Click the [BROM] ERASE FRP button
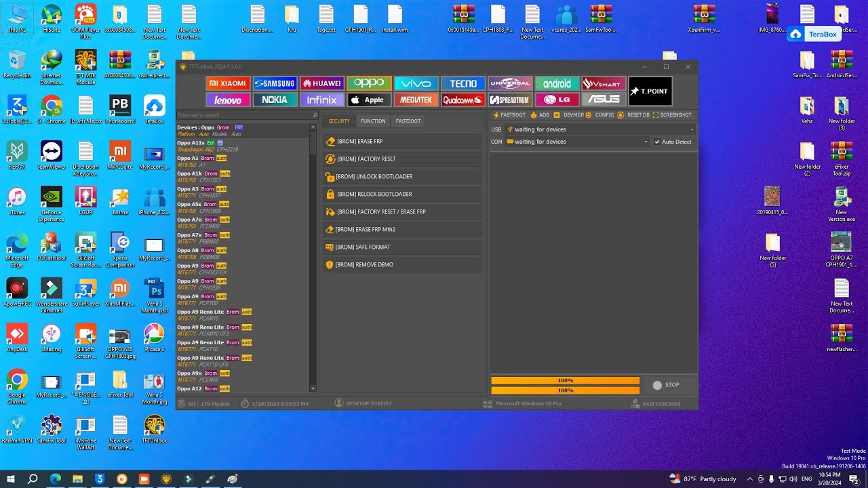Screen dimensions: 868x488 401,141
